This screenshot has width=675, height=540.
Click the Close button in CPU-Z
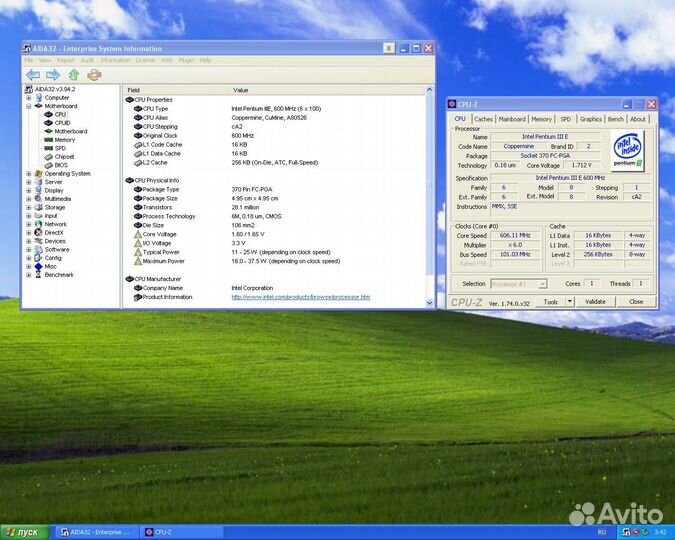click(x=636, y=301)
